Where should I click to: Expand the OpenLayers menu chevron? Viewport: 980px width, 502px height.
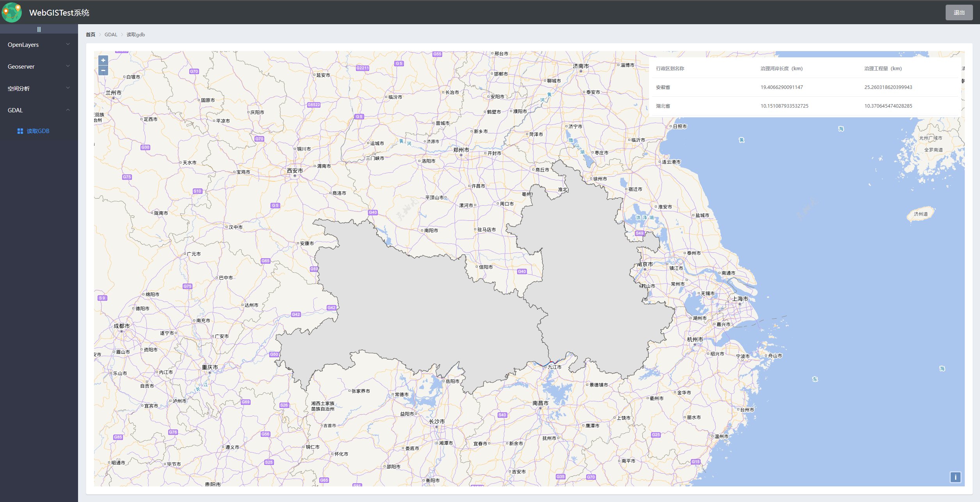[x=68, y=44]
